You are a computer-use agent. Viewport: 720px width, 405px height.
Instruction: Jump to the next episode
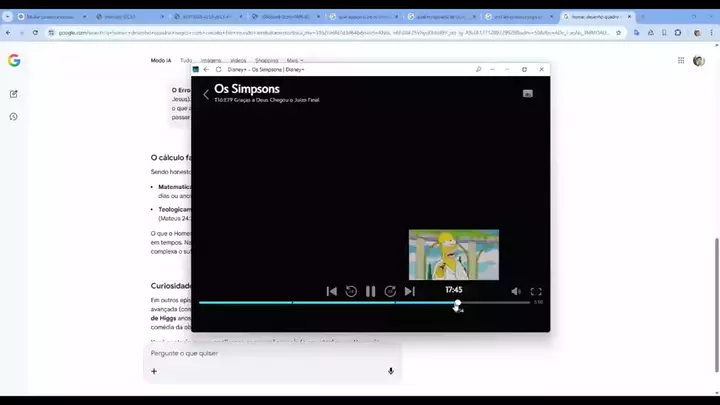(x=409, y=291)
